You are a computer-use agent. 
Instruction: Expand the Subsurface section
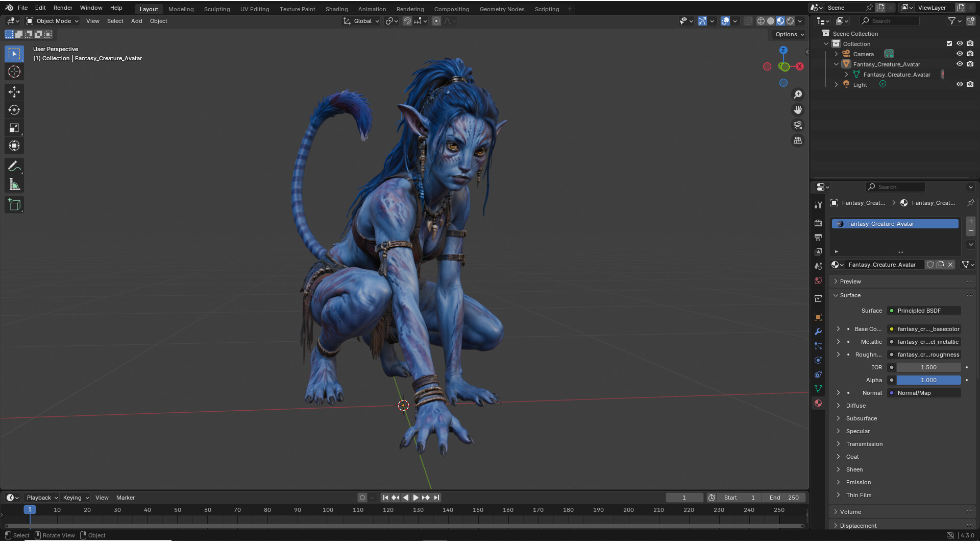pyautogui.click(x=861, y=418)
